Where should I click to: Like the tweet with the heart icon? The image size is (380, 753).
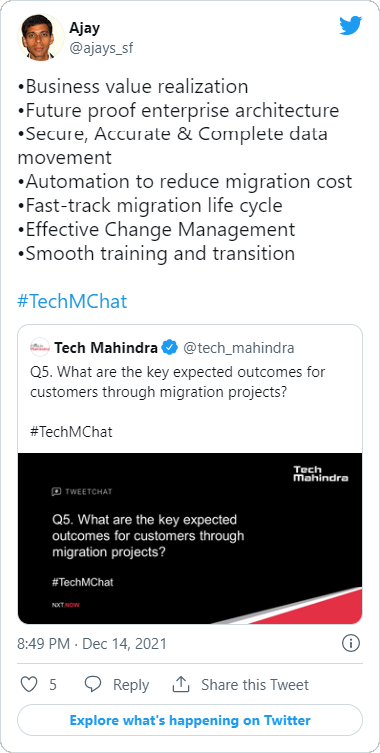tap(29, 684)
